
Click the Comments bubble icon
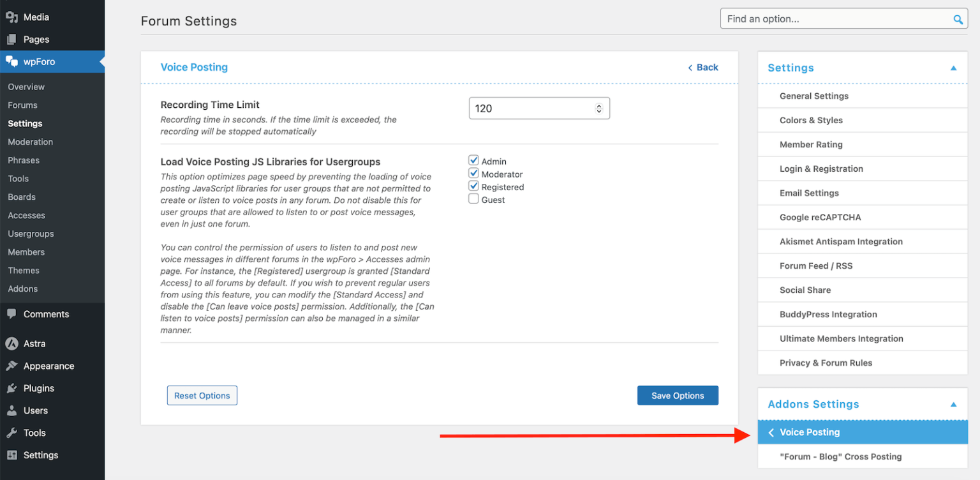[11, 314]
